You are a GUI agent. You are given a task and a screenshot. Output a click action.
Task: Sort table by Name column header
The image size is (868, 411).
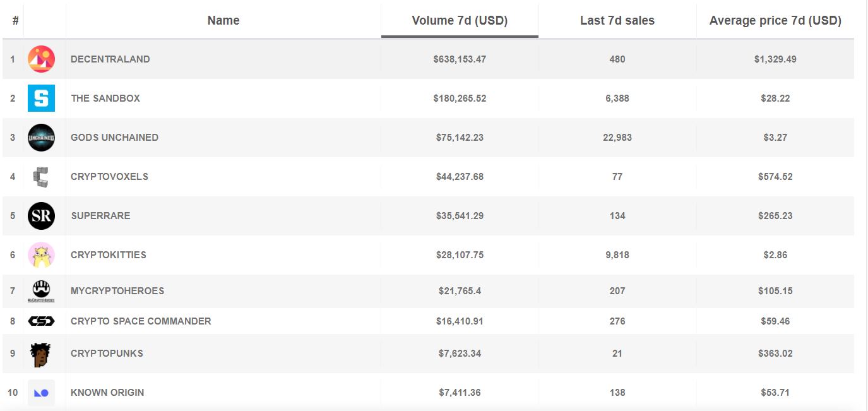(223, 20)
